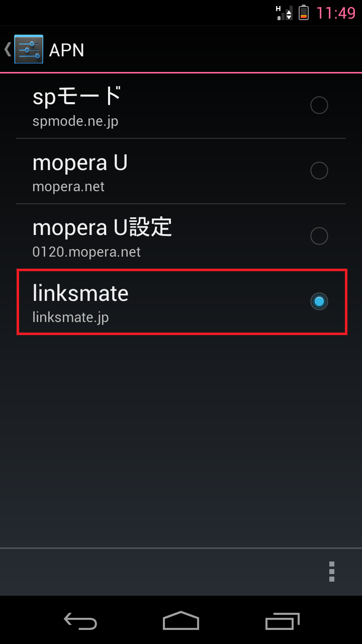Screen dimensions: 362x644
Task: Tap the Settings sliders icon beside APN
Action: pyautogui.click(x=29, y=49)
